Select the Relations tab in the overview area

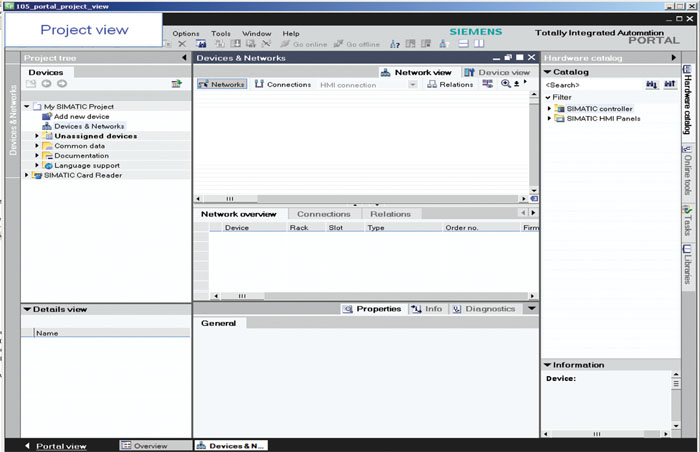pyautogui.click(x=390, y=214)
